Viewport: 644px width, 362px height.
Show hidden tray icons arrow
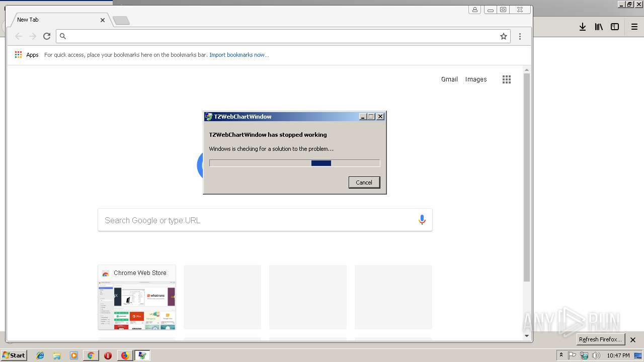pos(561,355)
